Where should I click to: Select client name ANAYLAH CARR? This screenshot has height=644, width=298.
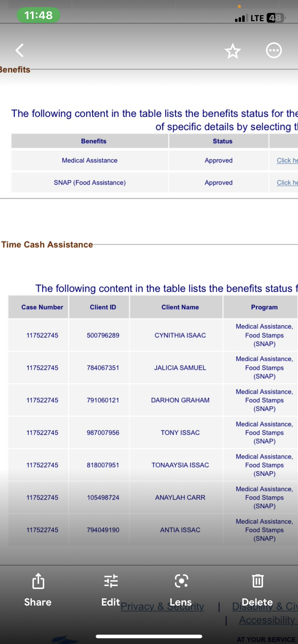point(180,497)
